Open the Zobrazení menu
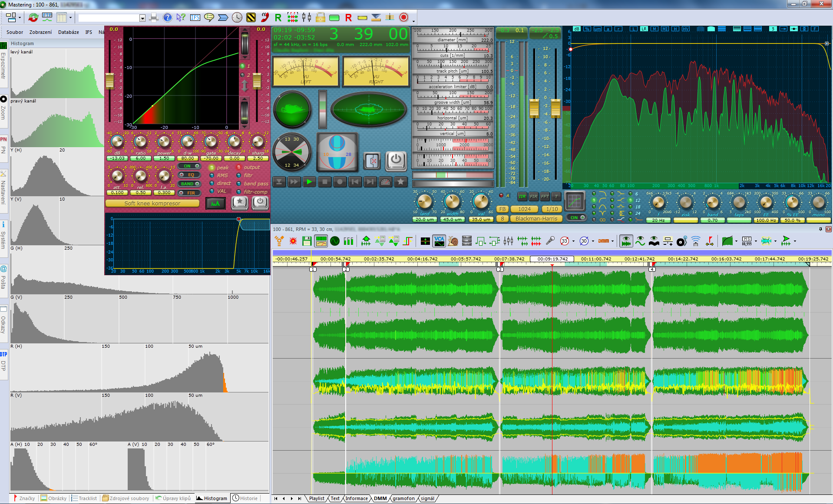Screen dimensions: 833x504 point(40,32)
